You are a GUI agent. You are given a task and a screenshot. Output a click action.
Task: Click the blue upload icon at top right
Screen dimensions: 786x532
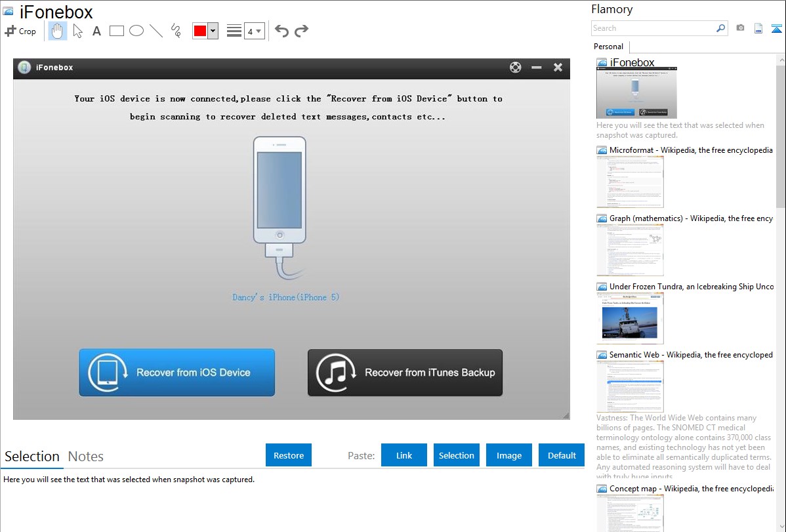click(x=776, y=28)
